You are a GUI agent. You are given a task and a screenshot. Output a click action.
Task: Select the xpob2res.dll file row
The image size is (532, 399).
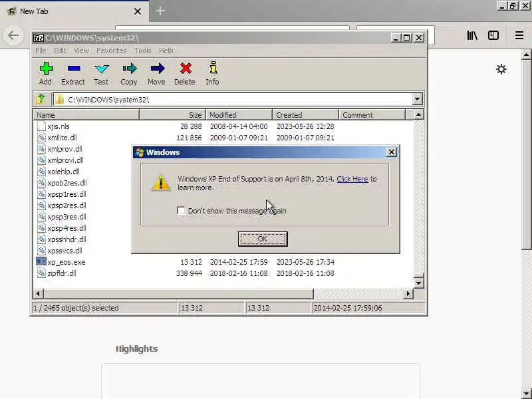[67, 182]
